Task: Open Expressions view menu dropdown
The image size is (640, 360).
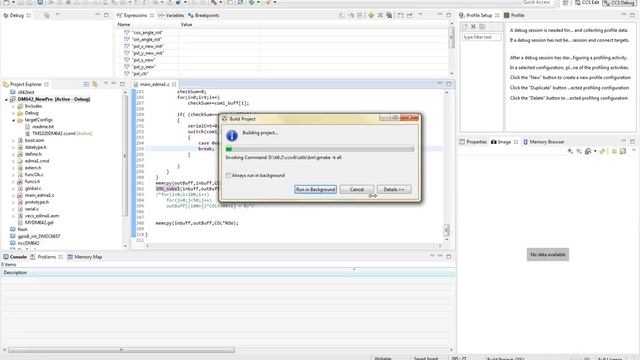Action: 420,15
